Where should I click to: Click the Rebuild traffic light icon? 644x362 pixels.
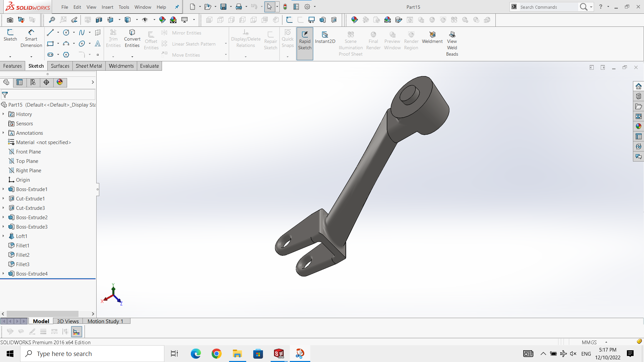tap(285, 7)
